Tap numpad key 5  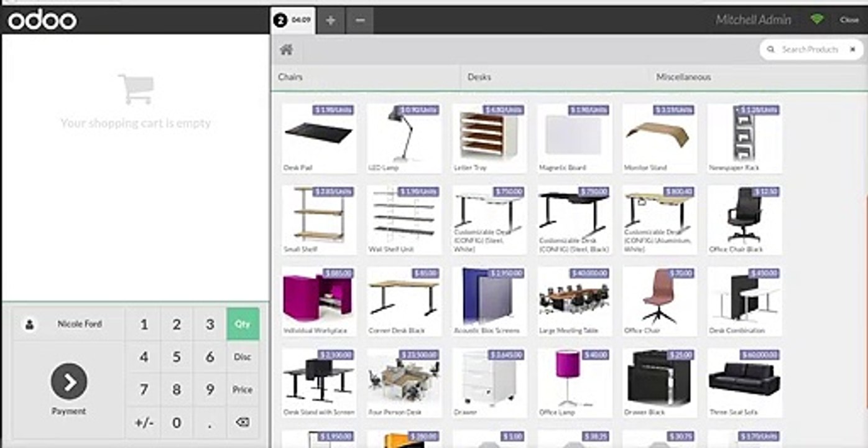point(177,357)
